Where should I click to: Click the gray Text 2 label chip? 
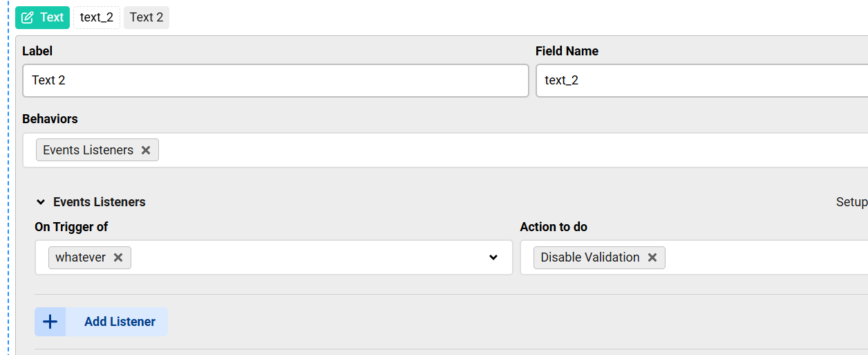tap(147, 17)
